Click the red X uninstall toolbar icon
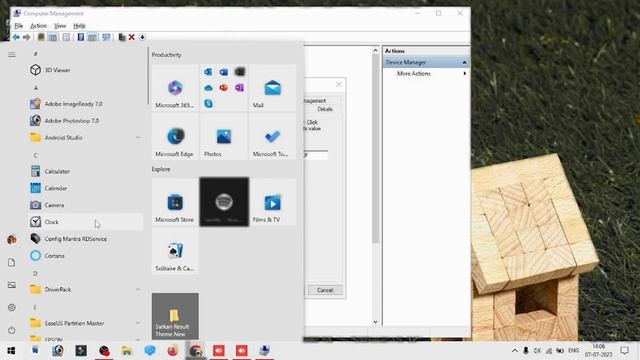Viewport: 640px width, 360px height. click(131, 37)
